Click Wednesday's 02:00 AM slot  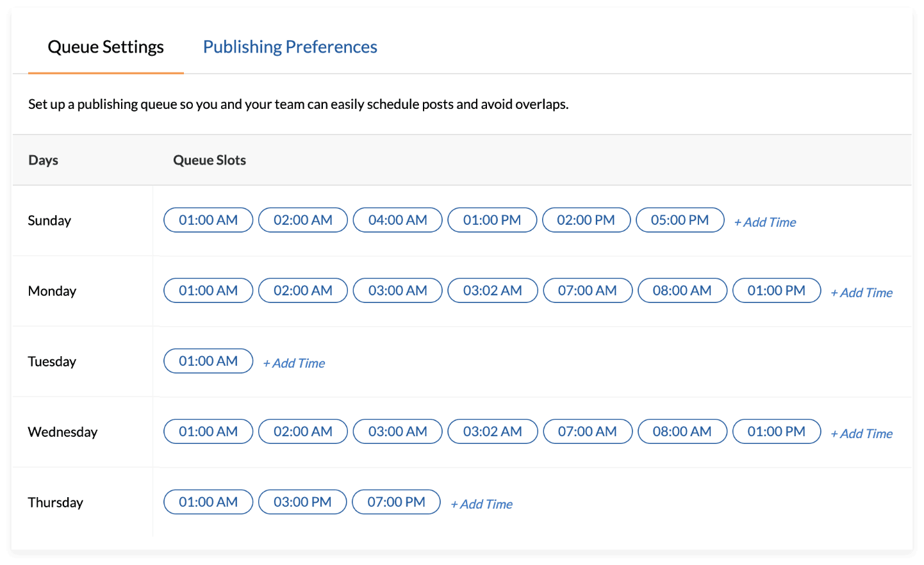302,431
